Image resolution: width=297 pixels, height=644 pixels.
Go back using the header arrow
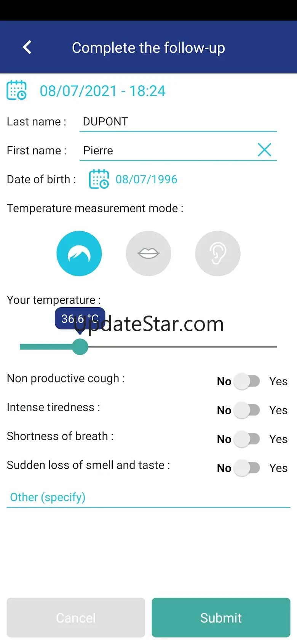(27, 47)
